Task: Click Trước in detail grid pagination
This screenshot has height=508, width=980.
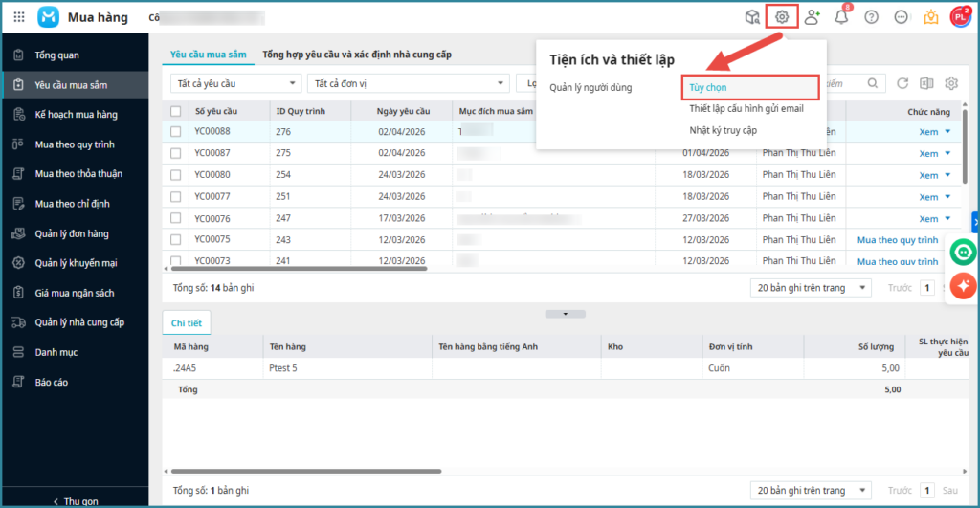Action: click(x=900, y=491)
